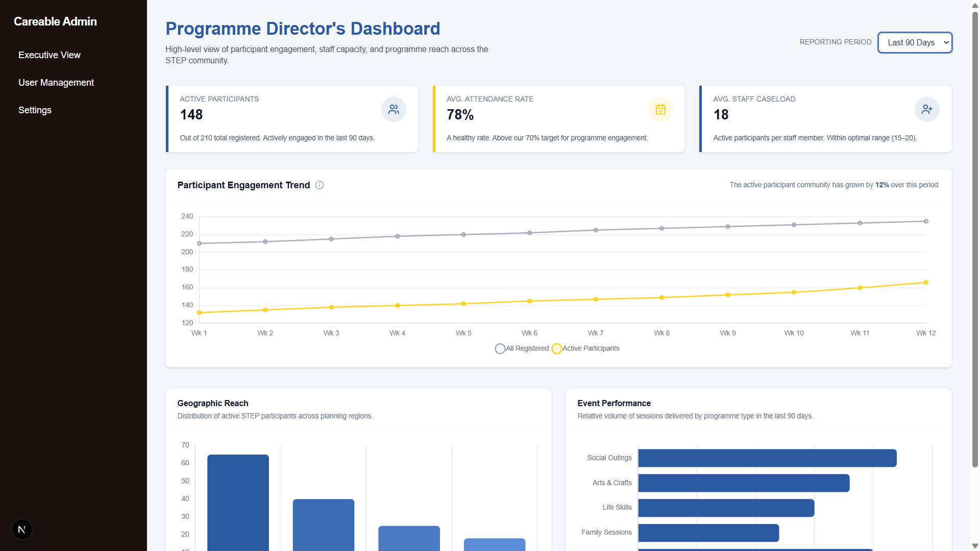Open Executive View in sidebar
The image size is (980, 551).
point(50,55)
